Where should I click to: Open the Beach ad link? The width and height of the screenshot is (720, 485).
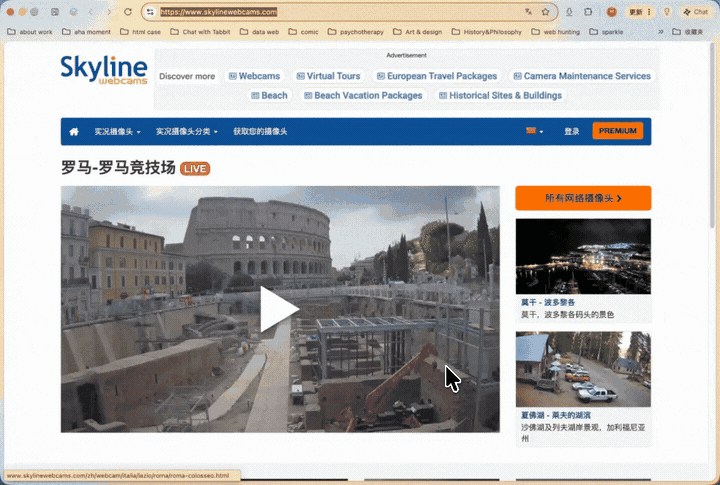click(270, 96)
